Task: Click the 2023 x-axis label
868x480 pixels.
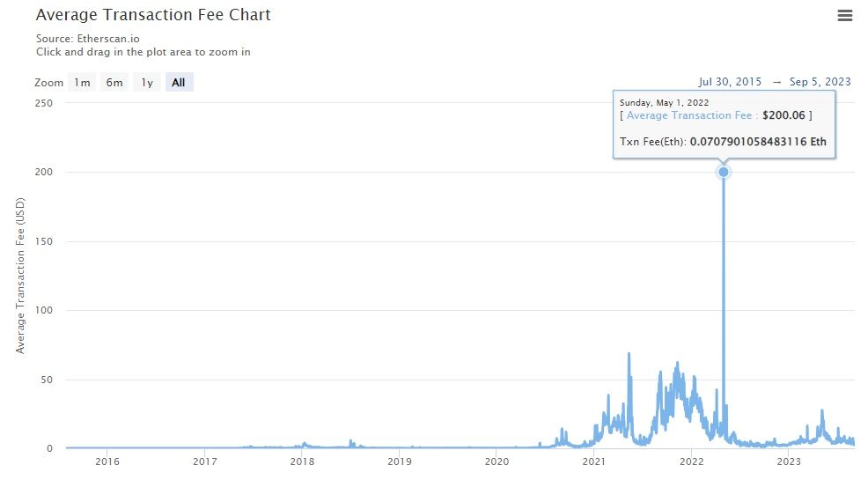Action: [x=789, y=462]
